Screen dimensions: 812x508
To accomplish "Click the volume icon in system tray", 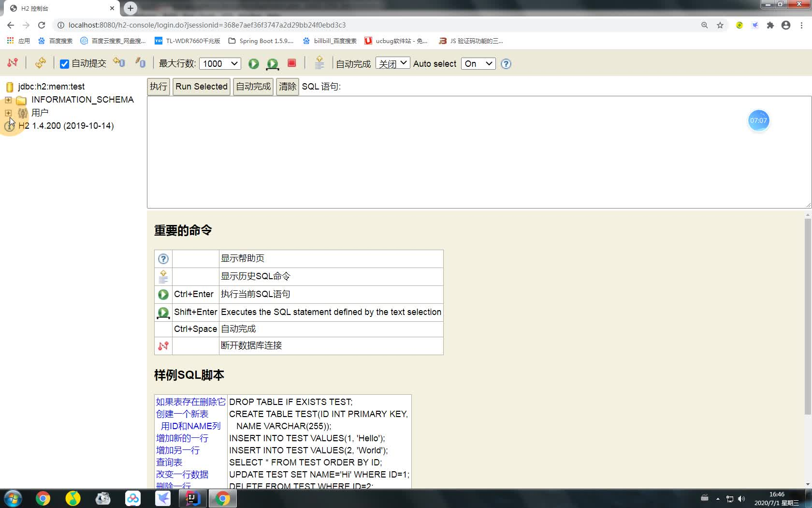I will click(741, 499).
